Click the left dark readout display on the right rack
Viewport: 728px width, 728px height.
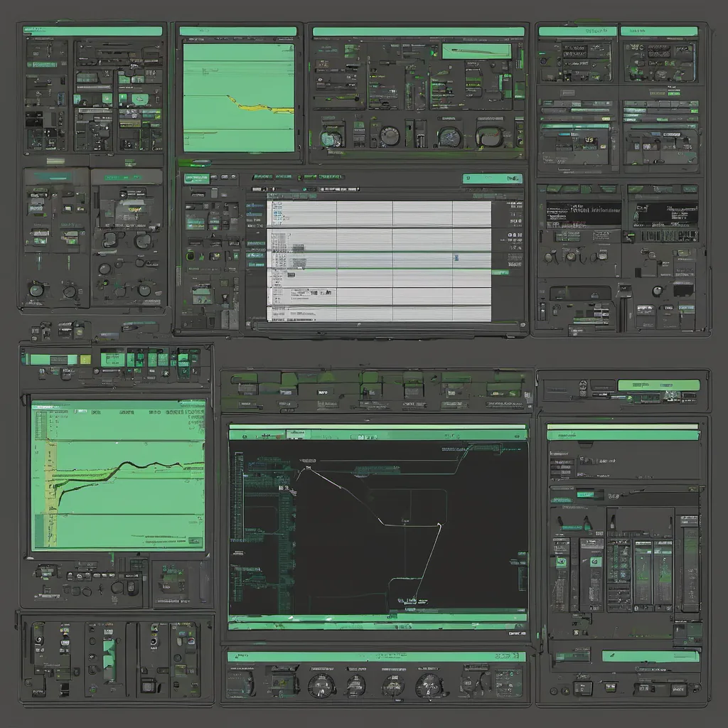pyautogui.click(x=583, y=213)
